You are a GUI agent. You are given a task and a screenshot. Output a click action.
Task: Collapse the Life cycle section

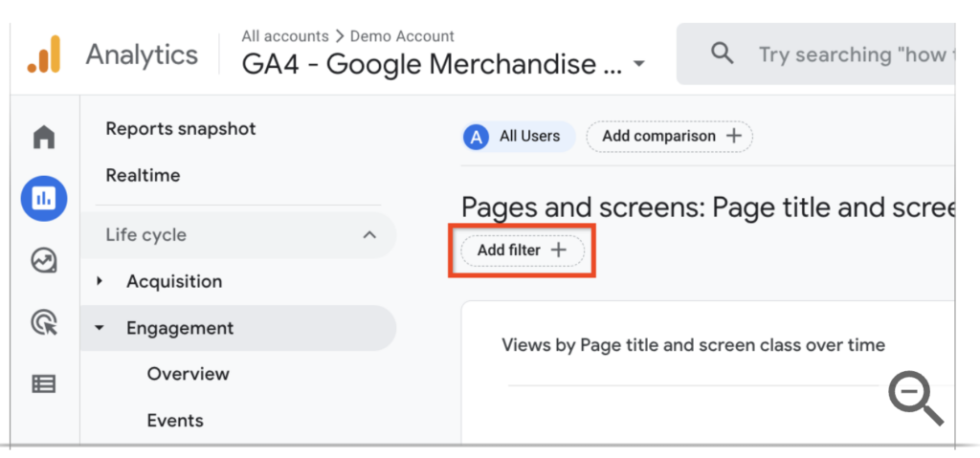point(369,235)
